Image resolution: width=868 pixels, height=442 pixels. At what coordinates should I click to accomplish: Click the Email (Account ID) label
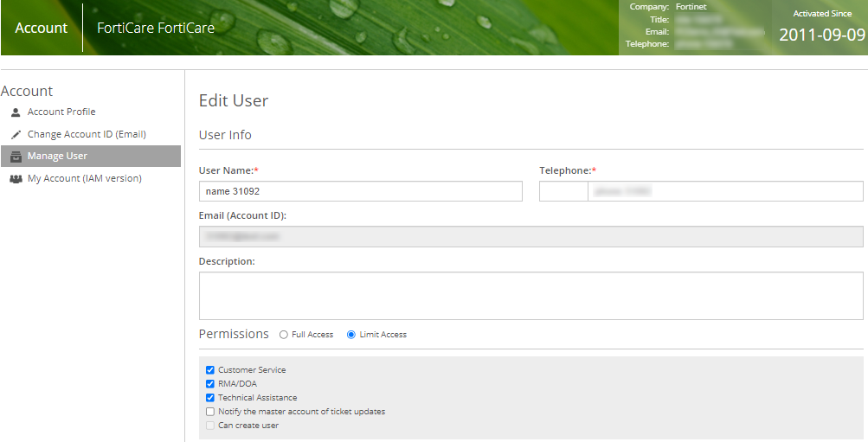(242, 215)
